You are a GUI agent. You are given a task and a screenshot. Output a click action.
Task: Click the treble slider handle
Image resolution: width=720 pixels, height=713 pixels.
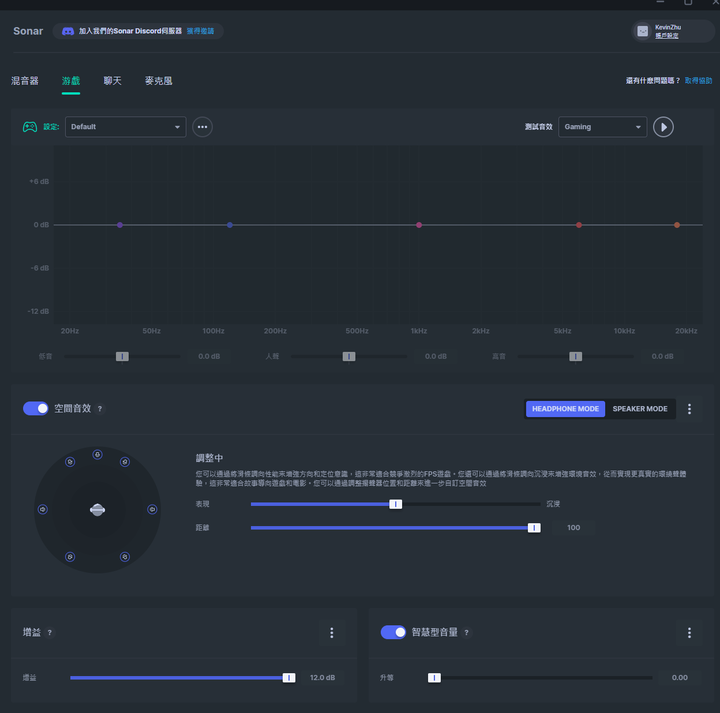575,357
